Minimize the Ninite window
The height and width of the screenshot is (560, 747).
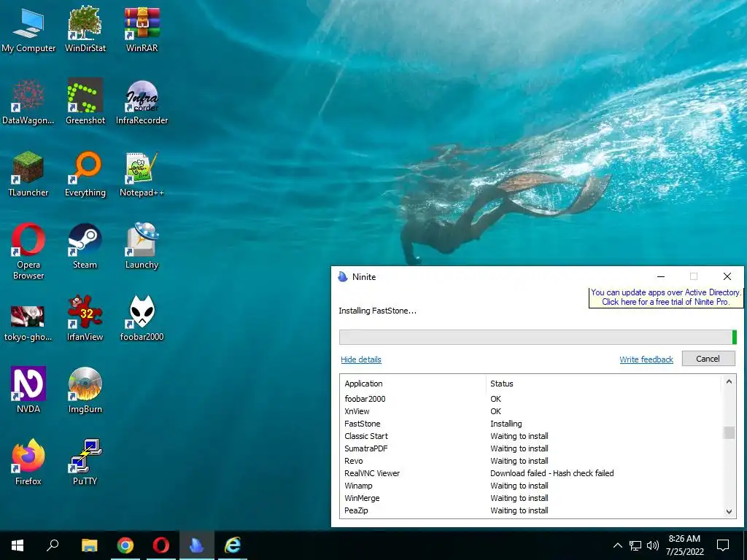(x=661, y=276)
